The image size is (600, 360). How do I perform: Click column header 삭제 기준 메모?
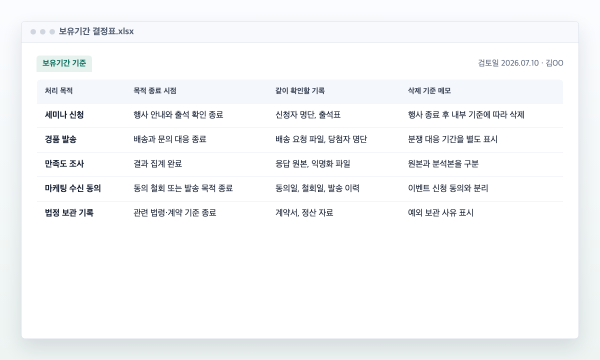click(x=429, y=91)
